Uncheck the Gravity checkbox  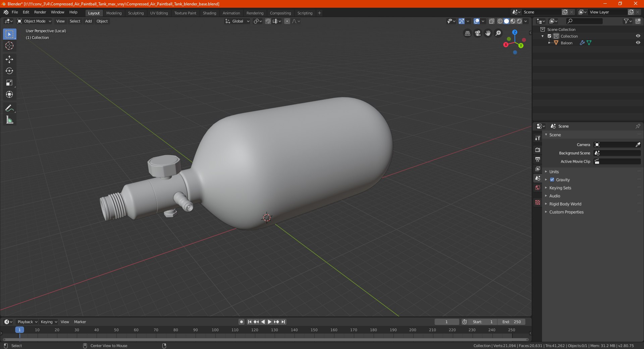click(552, 180)
